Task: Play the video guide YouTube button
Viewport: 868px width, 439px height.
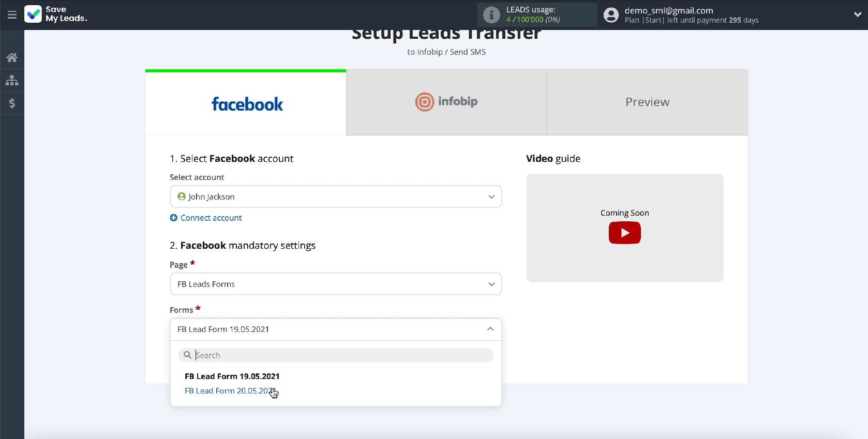Action: click(x=624, y=233)
